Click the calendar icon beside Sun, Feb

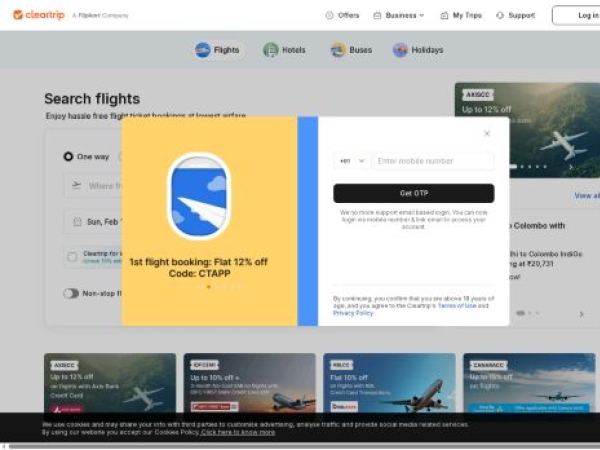(x=77, y=222)
